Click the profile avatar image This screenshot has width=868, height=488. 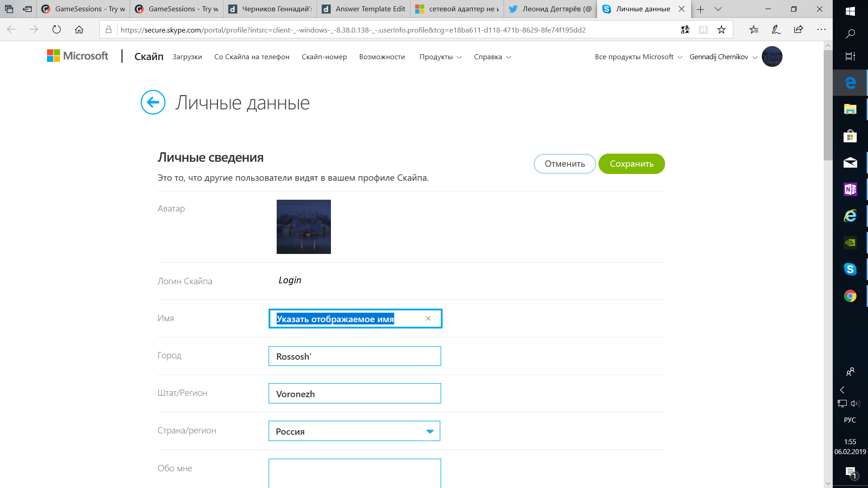tap(304, 227)
